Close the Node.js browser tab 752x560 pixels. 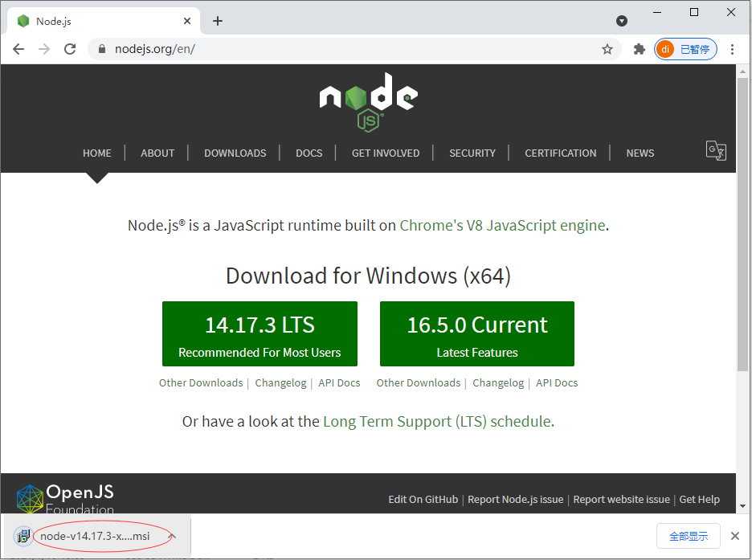[x=187, y=21]
